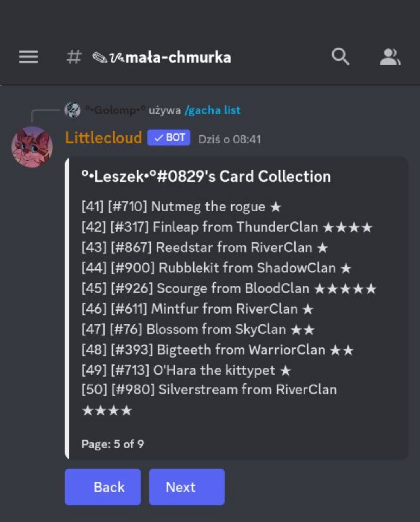Screen dimensions: 420x522
Task: Click the hash channel symbol
Action: (x=74, y=57)
